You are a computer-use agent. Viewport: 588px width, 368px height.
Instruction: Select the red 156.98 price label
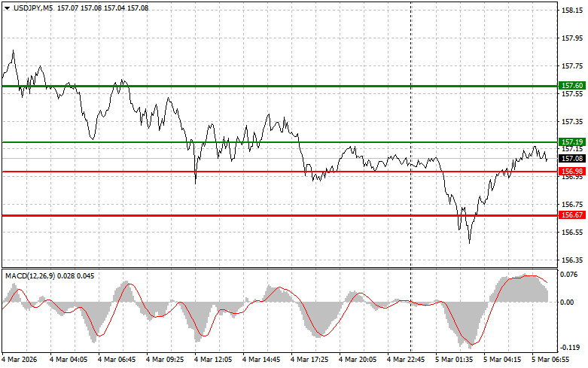tap(572, 172)
